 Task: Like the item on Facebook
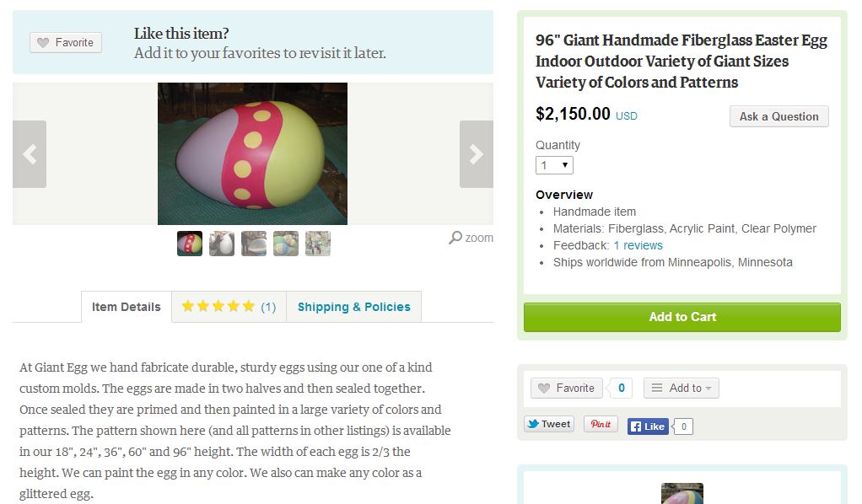point(648,426)
